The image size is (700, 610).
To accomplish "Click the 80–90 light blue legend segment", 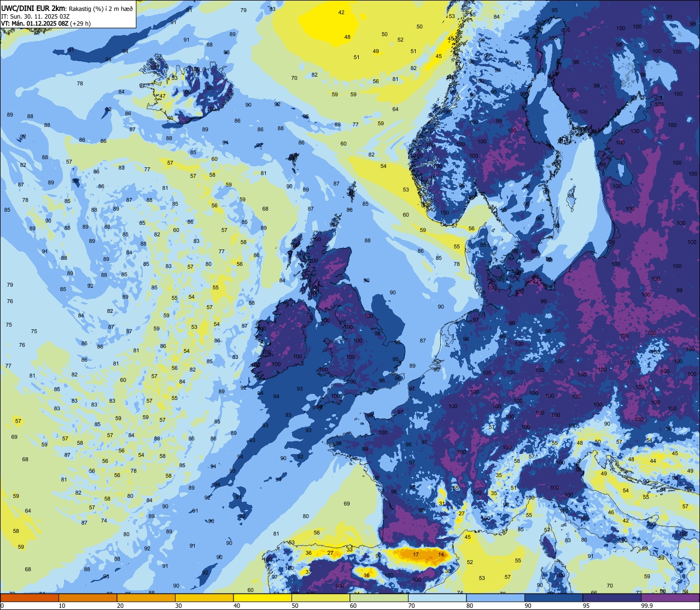I will pyautogui.click(x=495, y=597).
